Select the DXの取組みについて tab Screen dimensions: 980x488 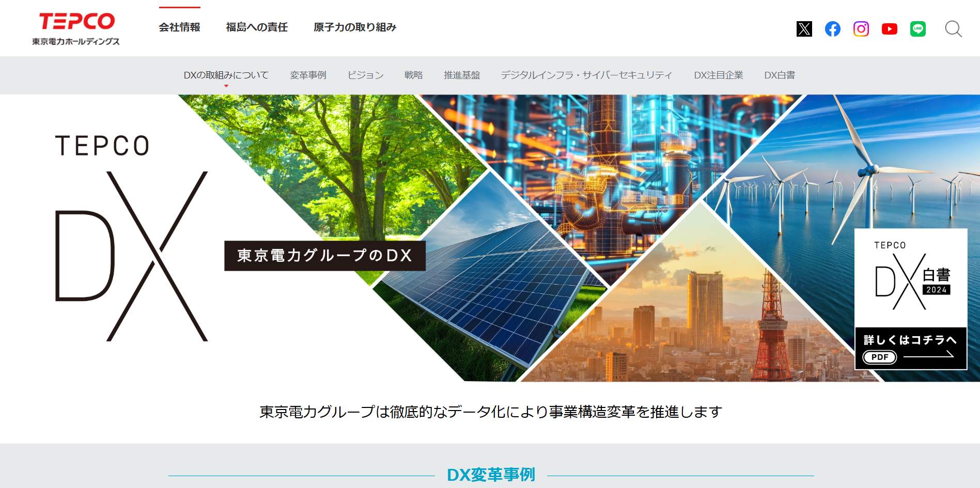(x=226, y=75)
